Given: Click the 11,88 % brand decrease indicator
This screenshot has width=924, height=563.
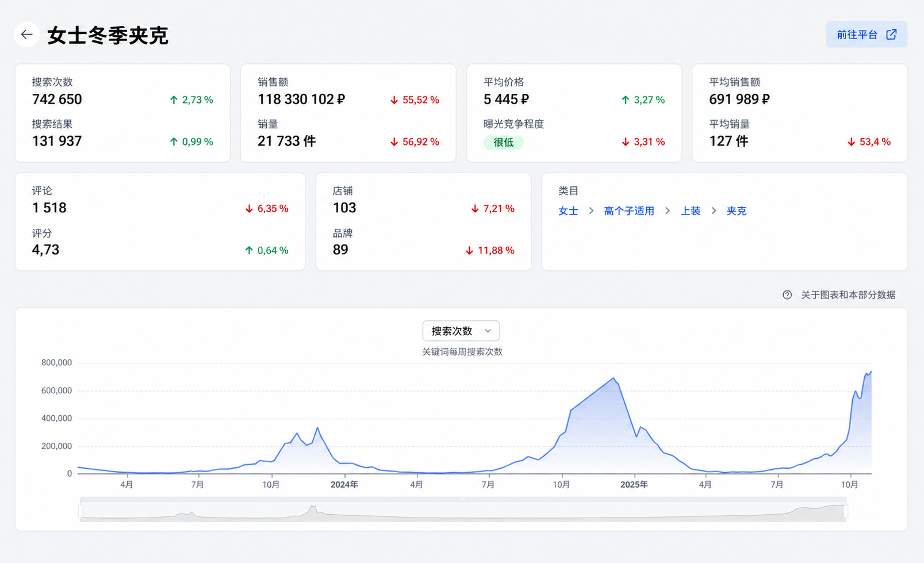Looking at the screenshot, I should click(x=490, y=251).
